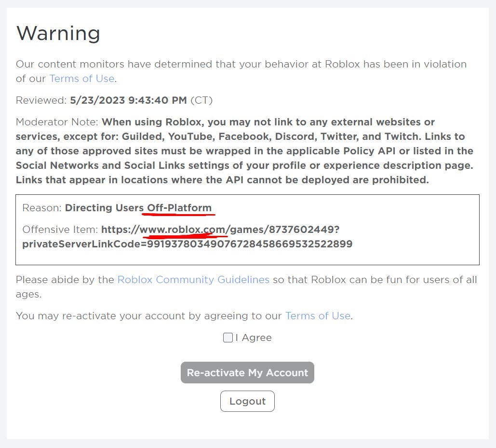Click the (CT) timezone text
Image resolution: width=496 pixels, height=448 pixels.
tap(201, 100)
